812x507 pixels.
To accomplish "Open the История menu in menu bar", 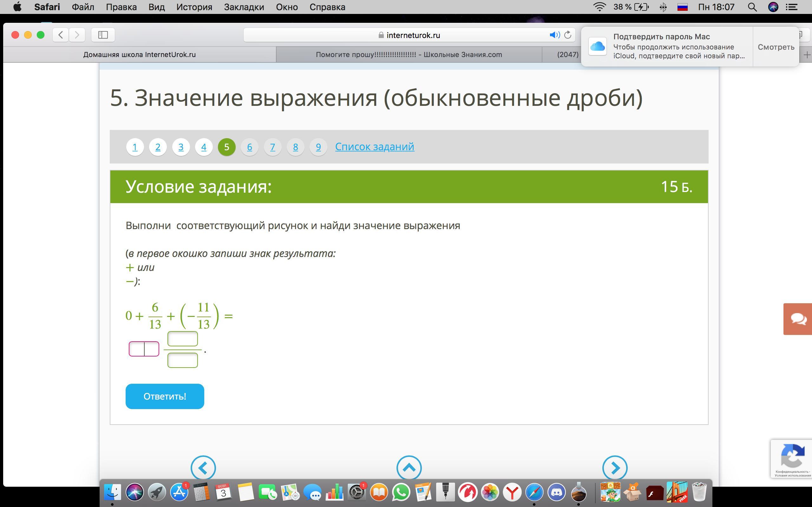I will point(194,7).
